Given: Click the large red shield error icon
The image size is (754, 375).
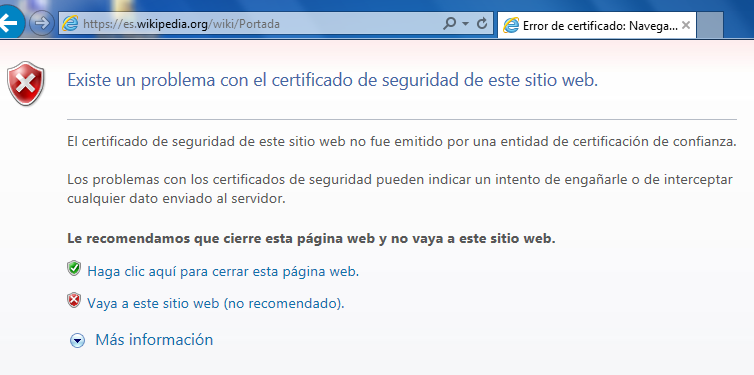Looking at the screenshot, I should click(x=26, y=84).
